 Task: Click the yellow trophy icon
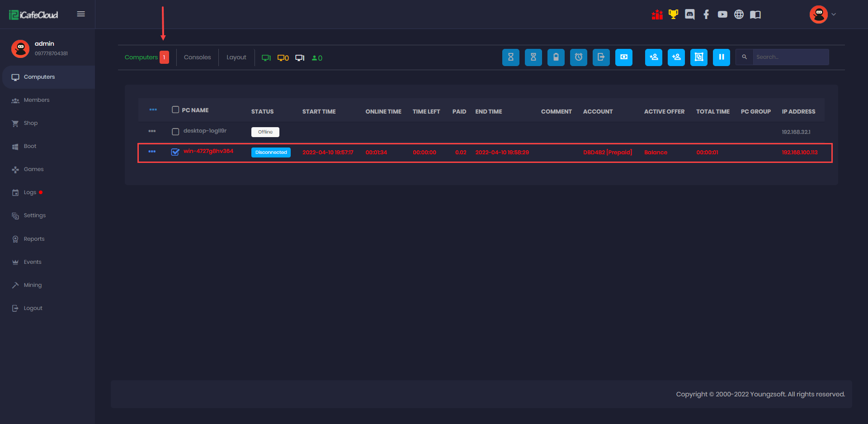(673, 14)
